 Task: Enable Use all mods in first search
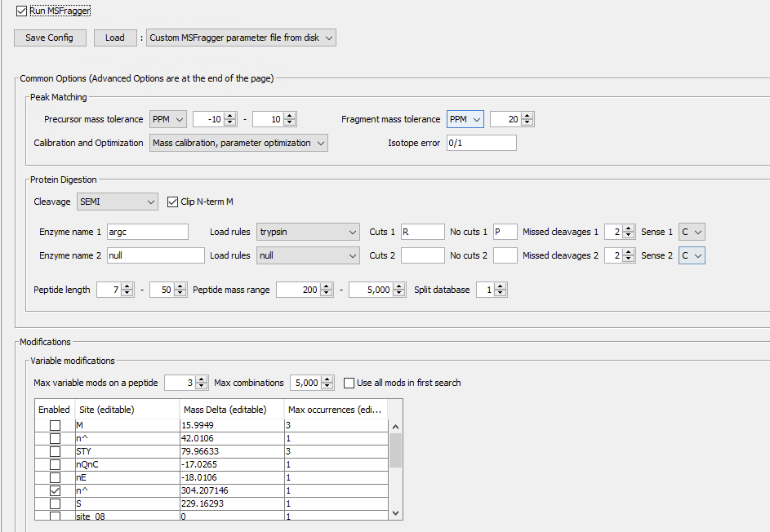[349, 382]
